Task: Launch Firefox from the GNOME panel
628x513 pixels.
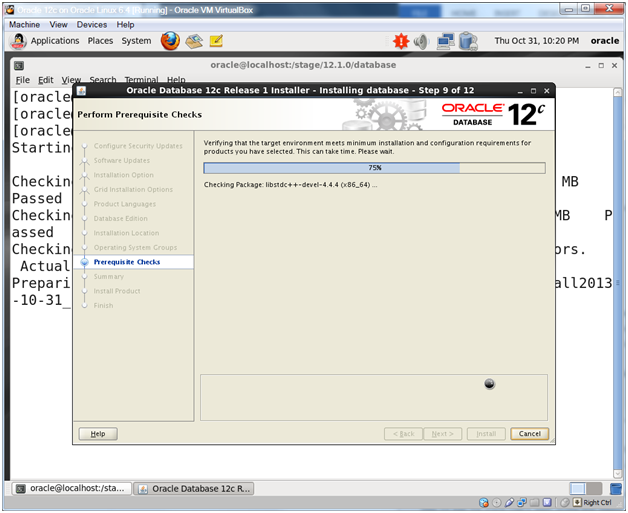Action: (x=170, y=41)
